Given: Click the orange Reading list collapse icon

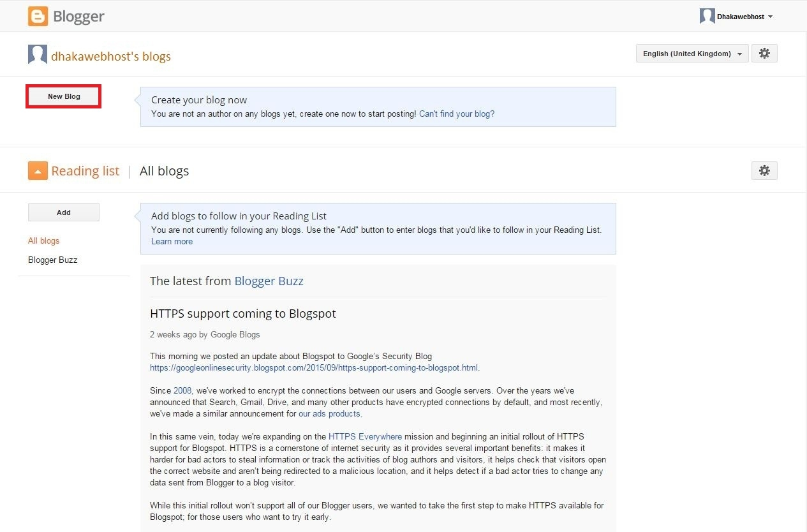Looking at the screenshot, I should [x=38, y=171].
